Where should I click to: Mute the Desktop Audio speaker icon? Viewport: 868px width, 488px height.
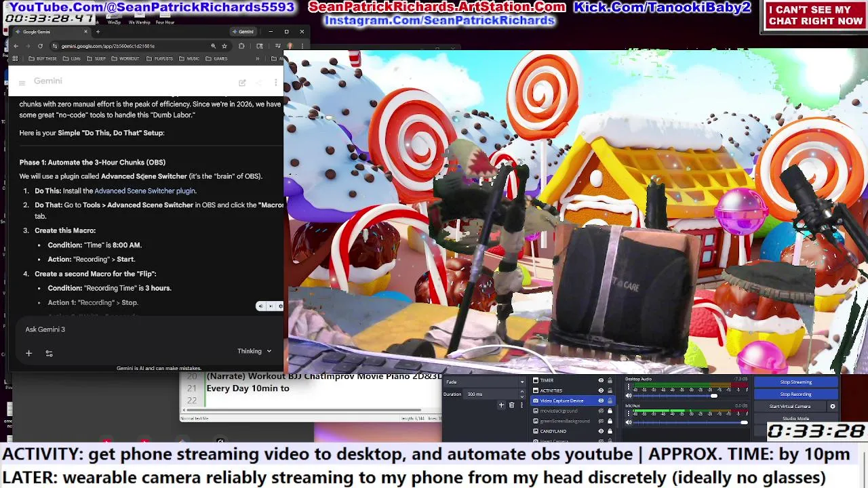[x=629, y=396]
